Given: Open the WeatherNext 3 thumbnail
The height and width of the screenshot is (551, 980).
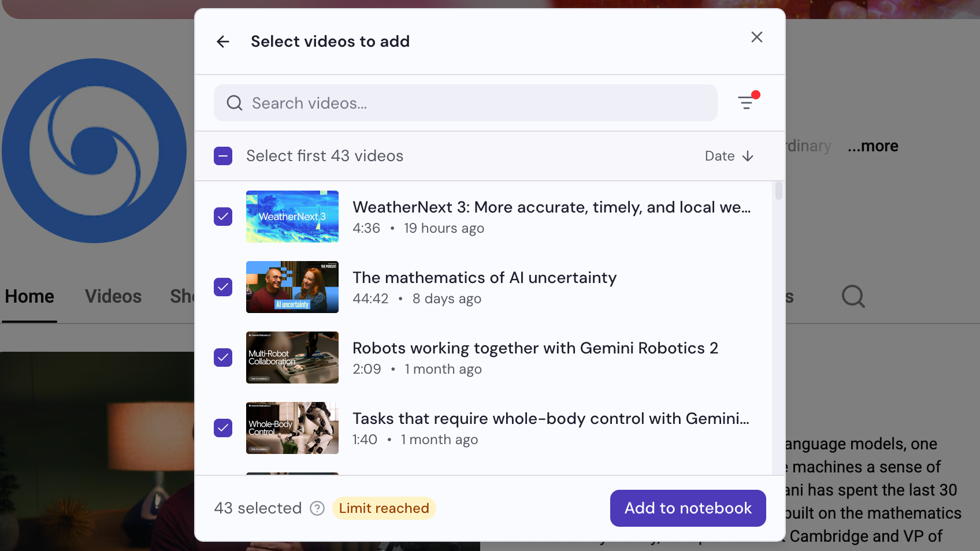Looking at the screenshot, I should coord(292,217).
